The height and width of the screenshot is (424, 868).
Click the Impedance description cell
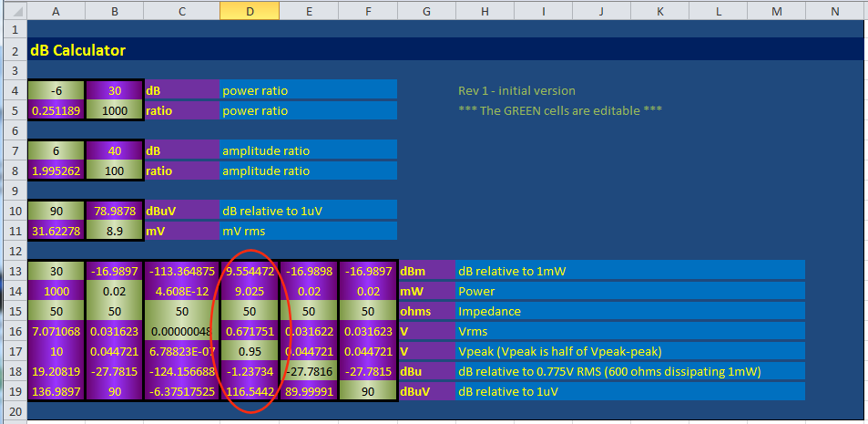click(630, 311)
